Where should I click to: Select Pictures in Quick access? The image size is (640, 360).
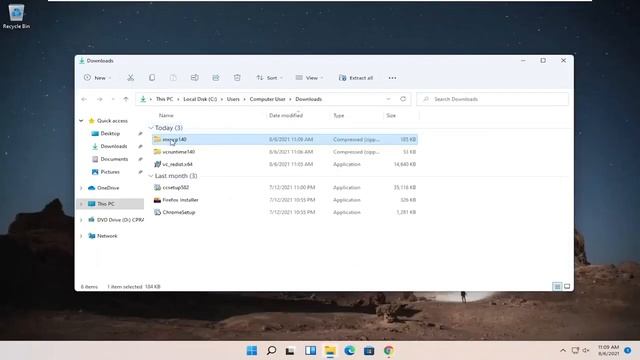pyautogui.click(x=110, y=172)
